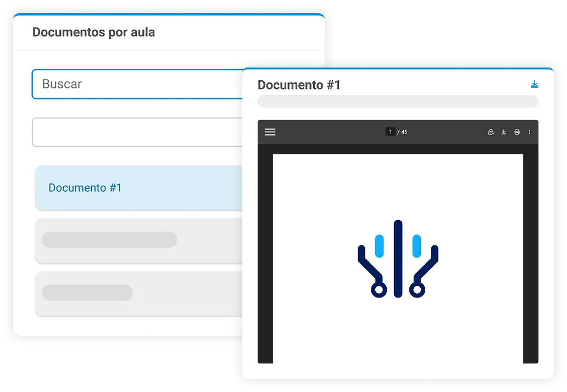Select Documento #1 in the document list

(x=139, y=188)
